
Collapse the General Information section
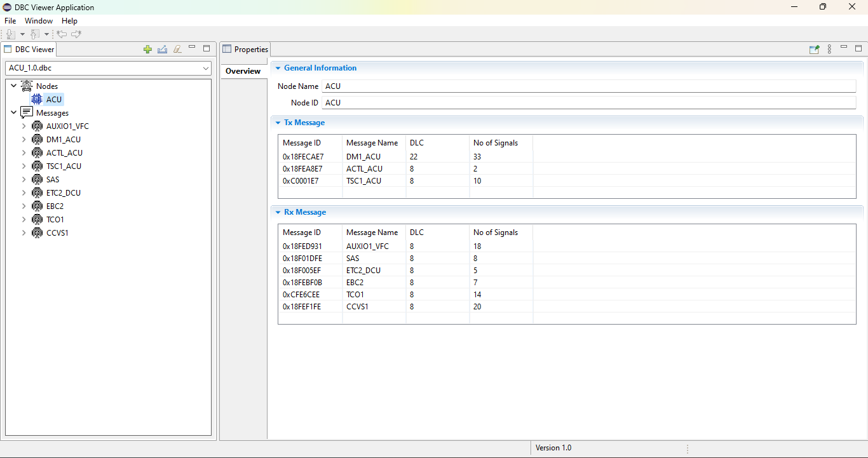[278, 68]
